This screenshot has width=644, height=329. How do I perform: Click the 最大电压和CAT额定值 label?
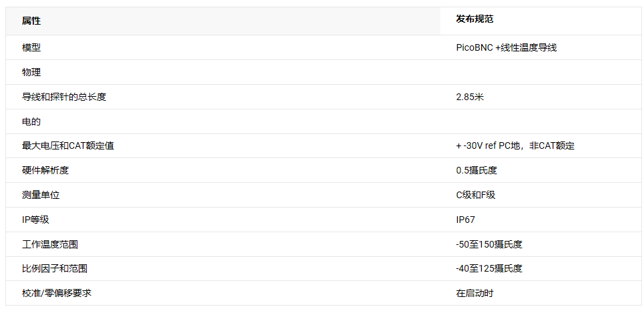pyautogui.click(x=68, y=145)
